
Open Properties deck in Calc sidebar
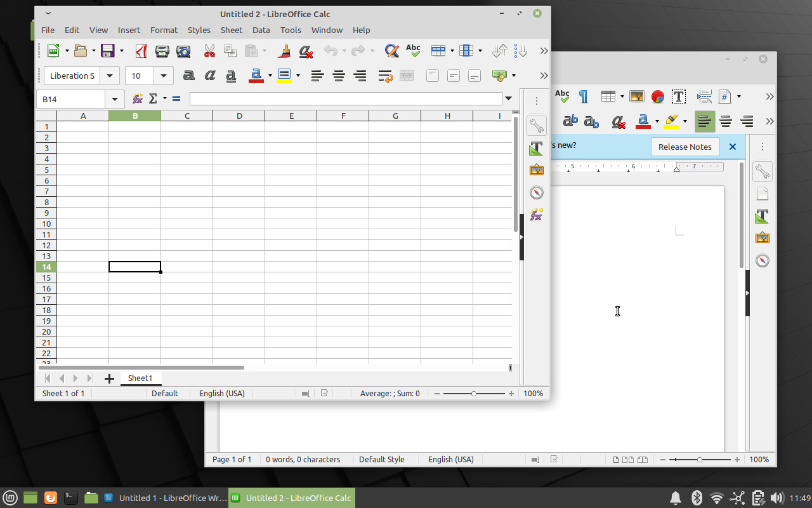537,125
